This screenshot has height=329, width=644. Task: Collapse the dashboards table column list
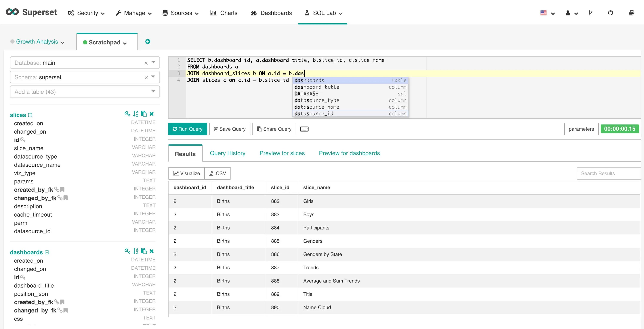click(x=47, y=253)
